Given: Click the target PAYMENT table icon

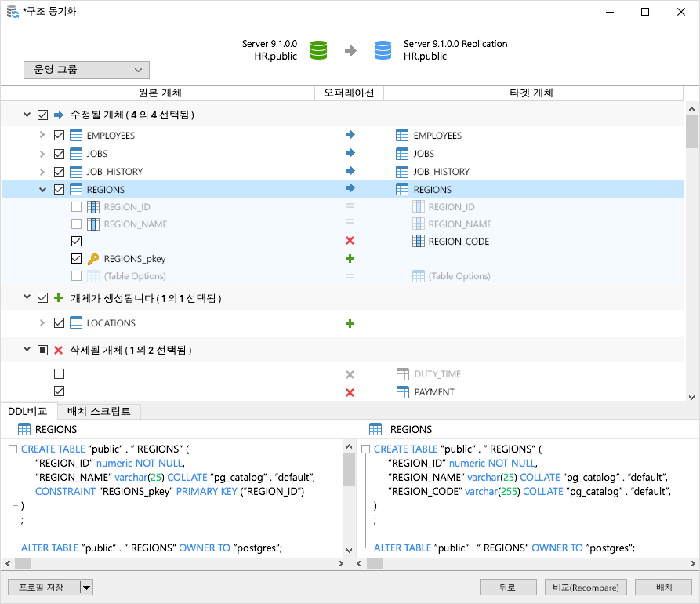Looking at the screenshot, I should 402,392.
